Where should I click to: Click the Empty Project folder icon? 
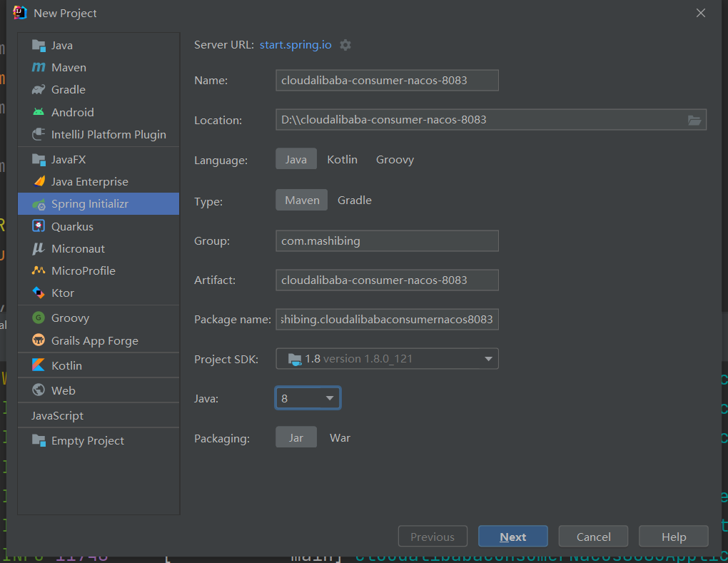39,440
